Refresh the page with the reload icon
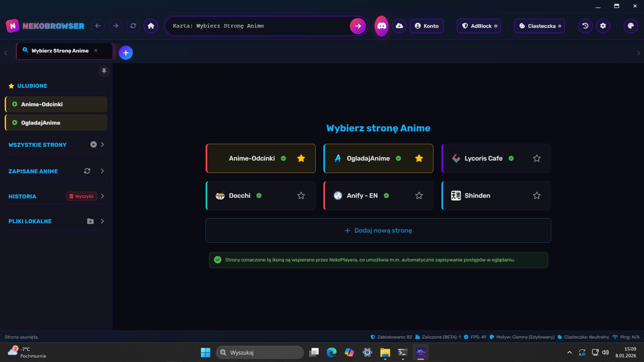The height and width of the screenshot is (362, 644). point(133,26)
